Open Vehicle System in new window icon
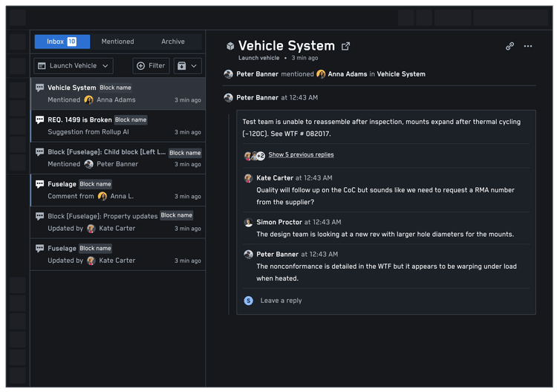The height and width of the screenshot is (392, 557). point(345,46)
